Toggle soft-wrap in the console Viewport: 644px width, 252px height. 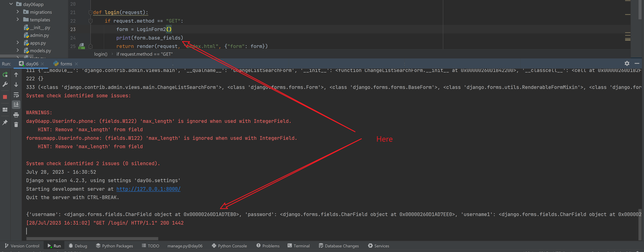tap(16, 95)
